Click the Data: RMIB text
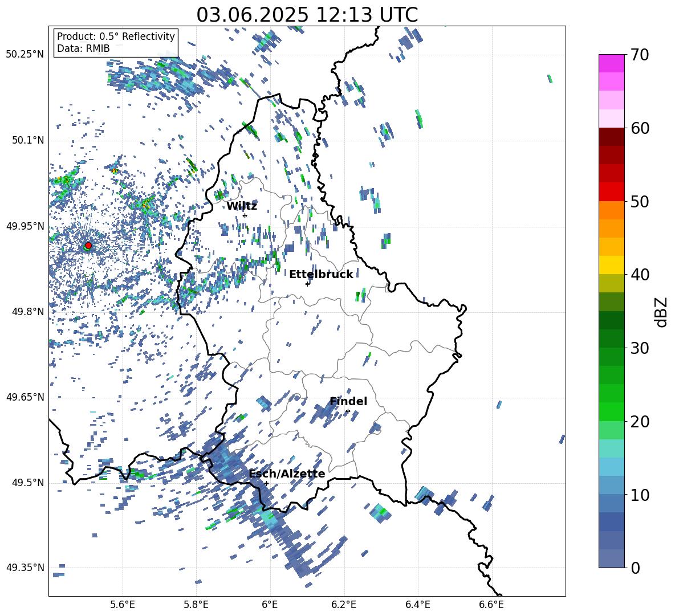 [x=83, y=48]
